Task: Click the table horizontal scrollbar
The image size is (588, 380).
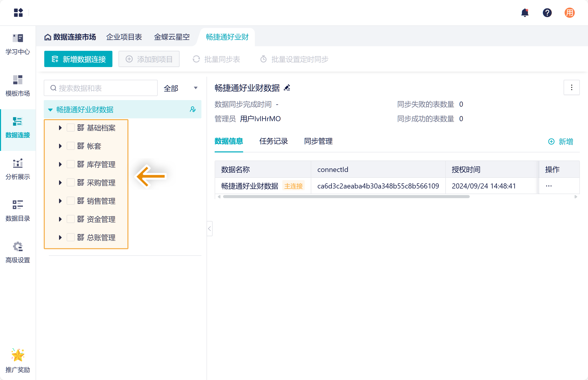Action: pyautogui.click(x=346, y=197)
